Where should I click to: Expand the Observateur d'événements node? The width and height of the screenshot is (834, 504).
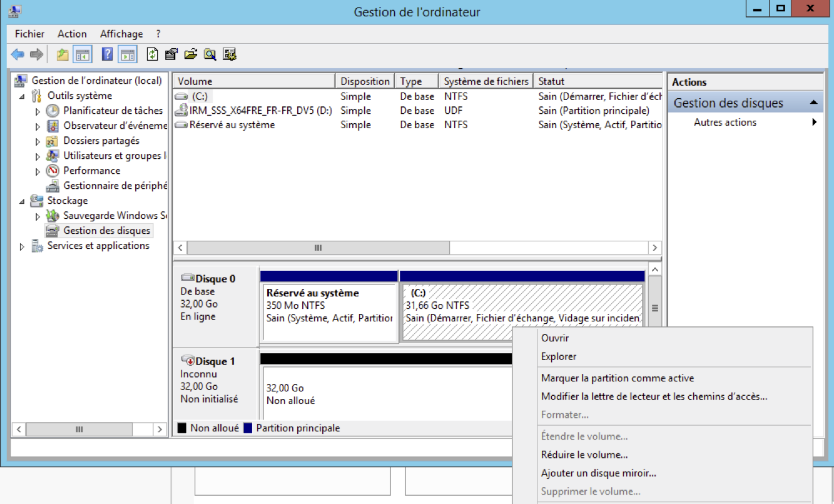pyautogui.click(x=38, y=126)
